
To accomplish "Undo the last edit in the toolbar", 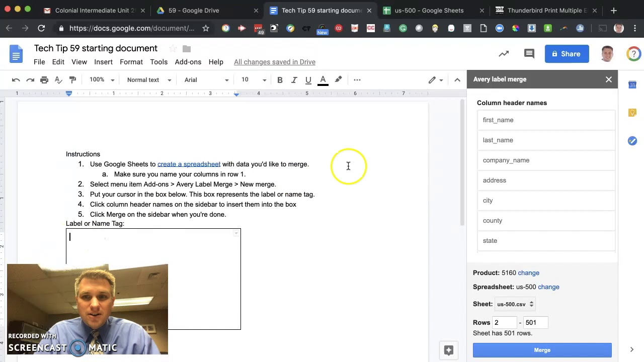I will pos(16,80).
